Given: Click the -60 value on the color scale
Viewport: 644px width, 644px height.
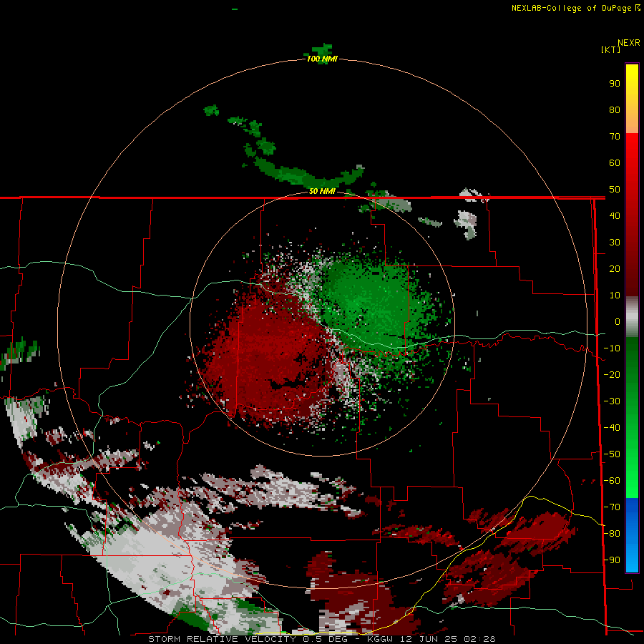Looking at the screenshot, I should click(x=612, y=481).
